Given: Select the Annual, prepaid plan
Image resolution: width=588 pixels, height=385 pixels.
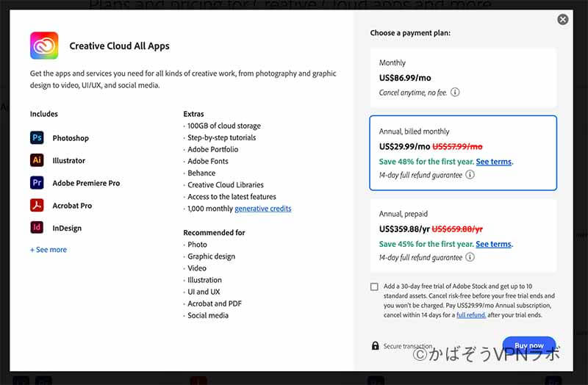Looking at the screenshot, I should [463, 235].
